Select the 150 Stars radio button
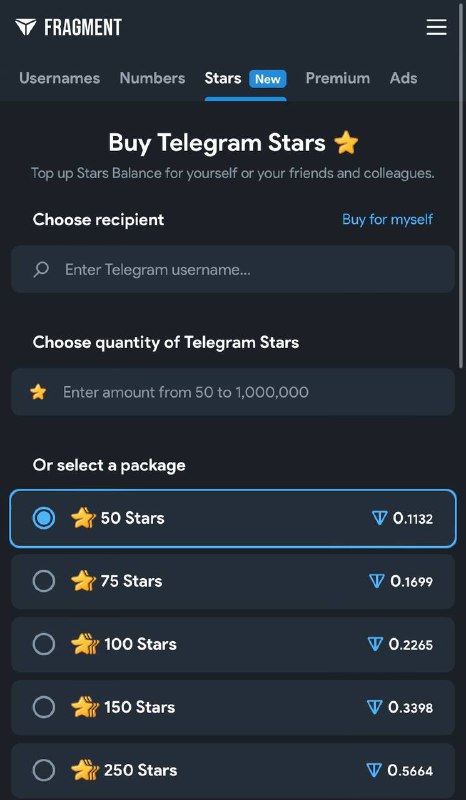 (44, 707)
